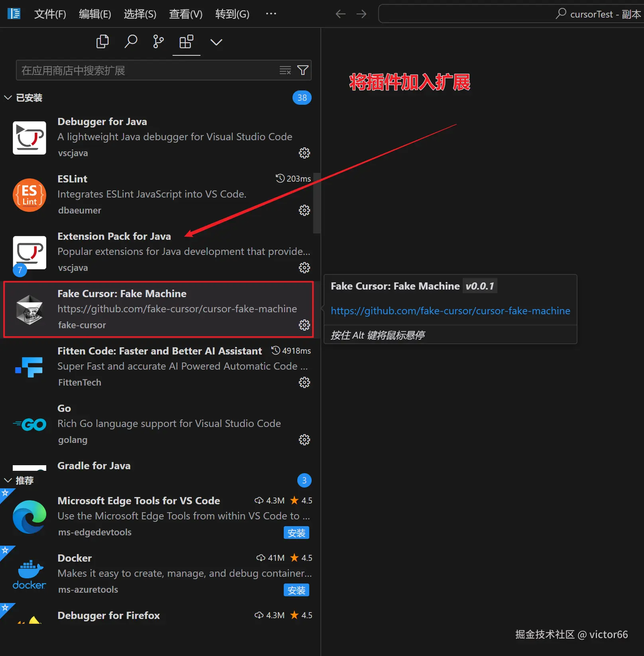Open the extensions filter funnel icon

point(303,70)
